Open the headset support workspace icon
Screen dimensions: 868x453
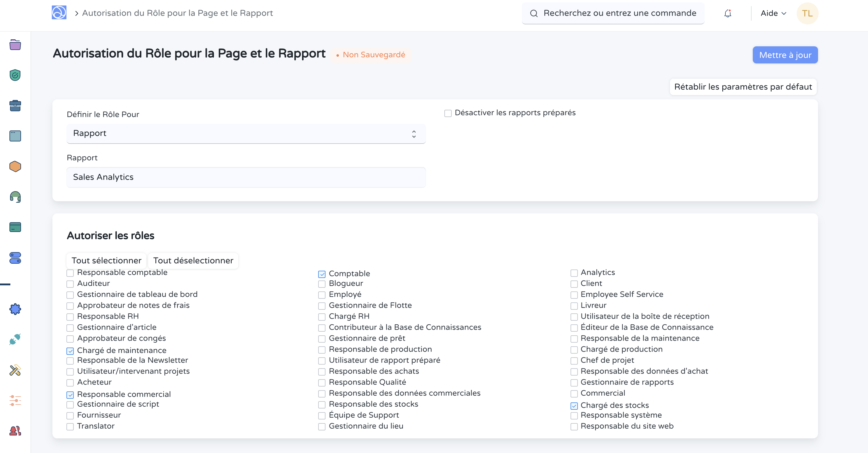(x=15, y=197)
